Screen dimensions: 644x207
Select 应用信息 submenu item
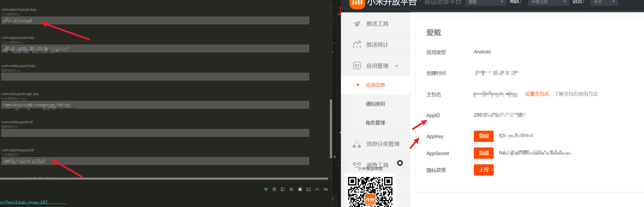click(375, 85)
